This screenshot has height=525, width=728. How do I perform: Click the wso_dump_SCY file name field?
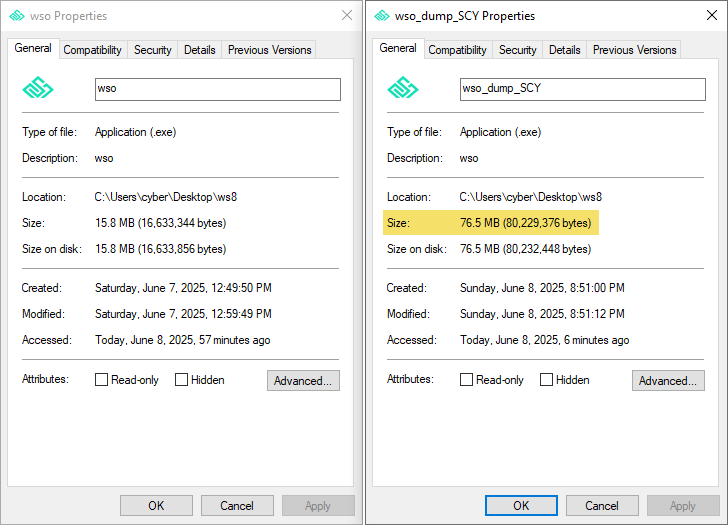click(x=582, y=89)
